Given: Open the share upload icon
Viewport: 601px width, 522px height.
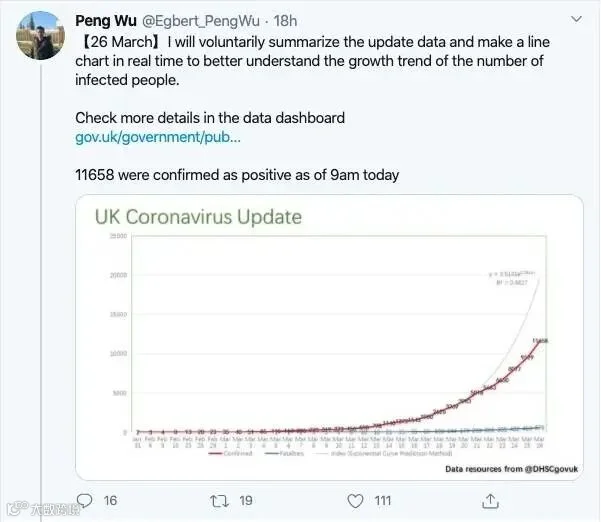Looking at the screenshot, I should [490, 501].
